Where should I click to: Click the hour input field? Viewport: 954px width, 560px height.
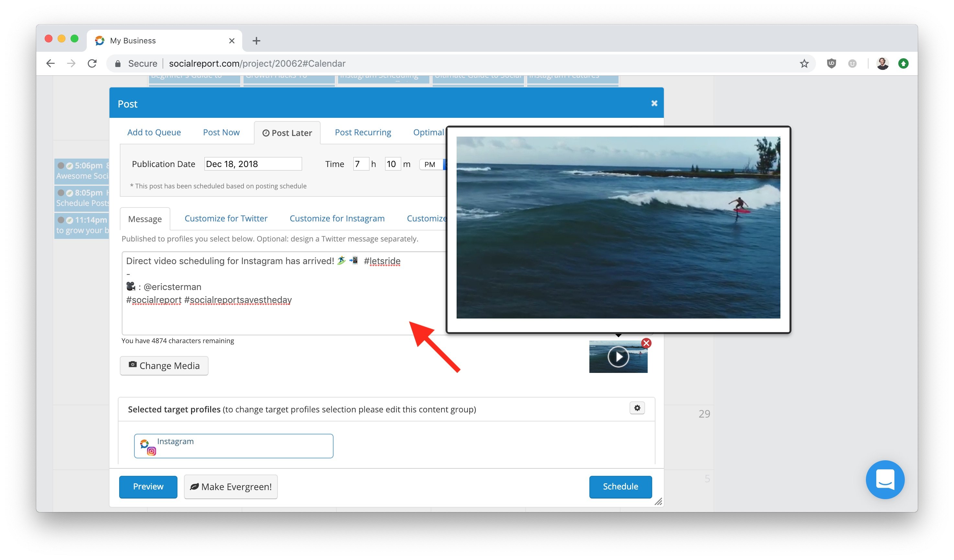click(x=361, y=164)
